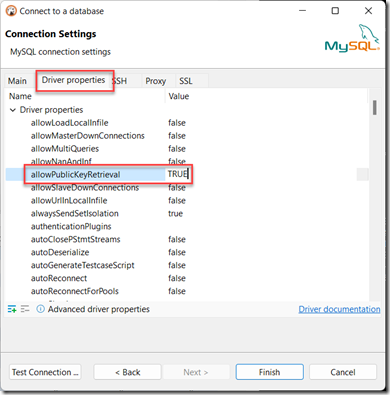Click the add property icon
Screen dimensions: 390x395
(x=12, y=309)
